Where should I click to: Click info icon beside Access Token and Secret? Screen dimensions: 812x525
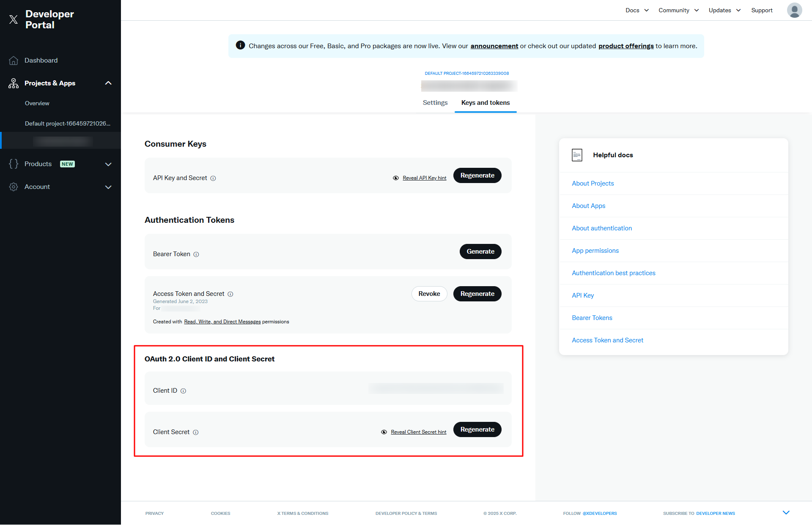(x=230, y=294)
